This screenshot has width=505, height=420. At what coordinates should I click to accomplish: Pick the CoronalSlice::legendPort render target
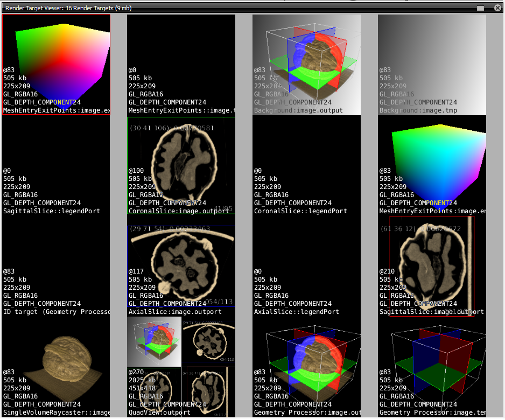tap(306, 165)
